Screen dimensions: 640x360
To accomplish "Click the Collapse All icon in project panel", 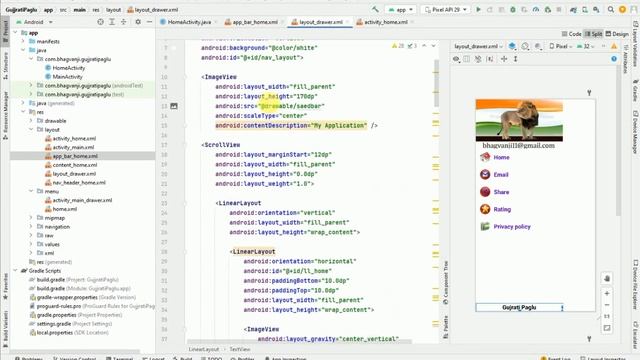I will tap(123, 22).
